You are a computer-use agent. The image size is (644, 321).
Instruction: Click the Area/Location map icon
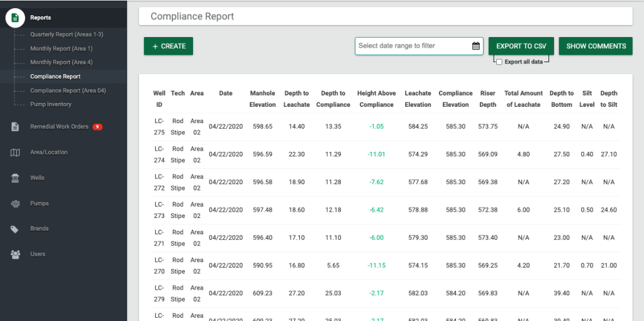15,153
